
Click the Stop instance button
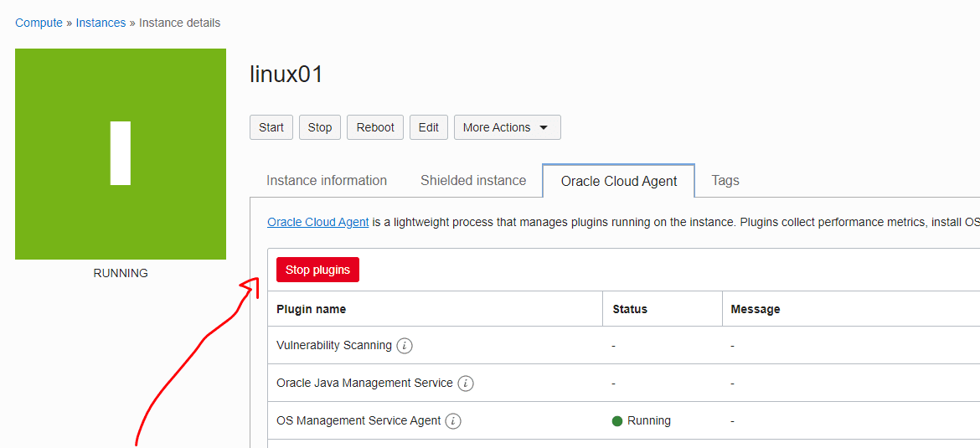[x=319, y=127]
